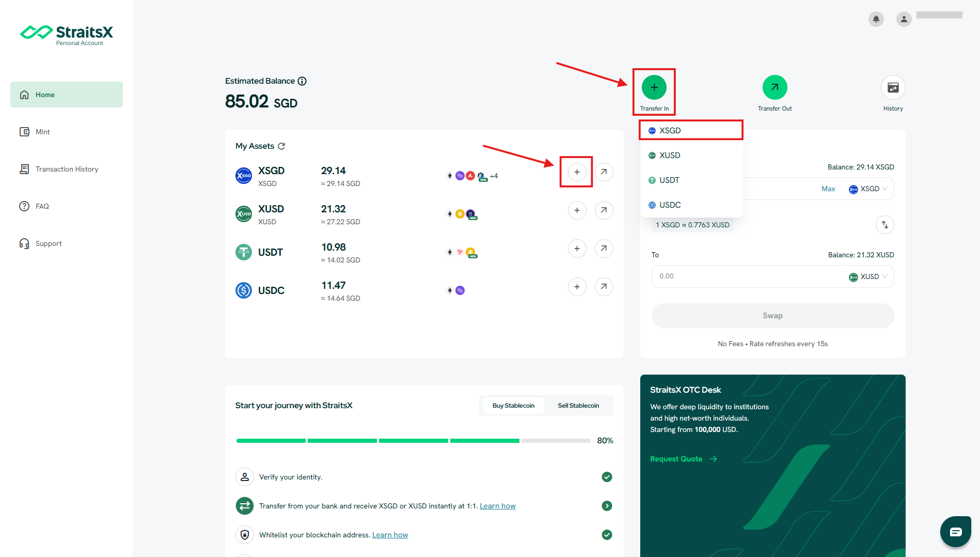Image resolution: width=980 pixels, height=557 pixels.
Task: Open the XUSD currency dropdown in To field
Action: pyautogui.click(x=868, y=277)
